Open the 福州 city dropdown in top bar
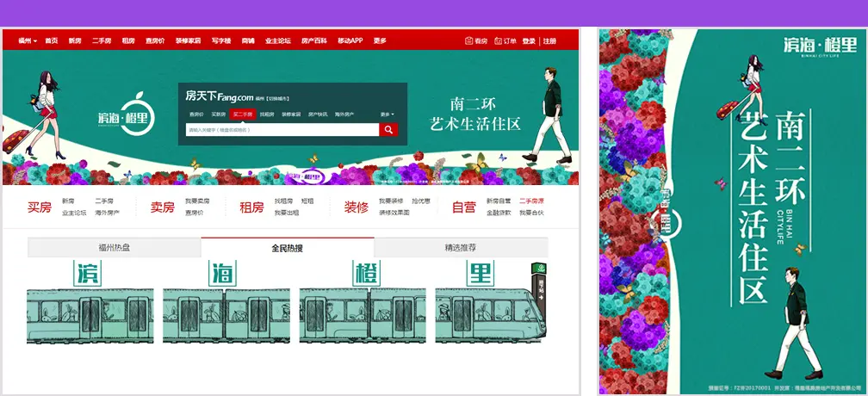 point(28,41)
